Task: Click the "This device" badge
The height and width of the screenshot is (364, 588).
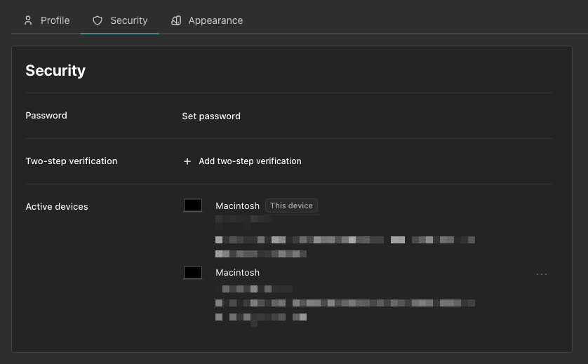Action: tap(292, 205)
